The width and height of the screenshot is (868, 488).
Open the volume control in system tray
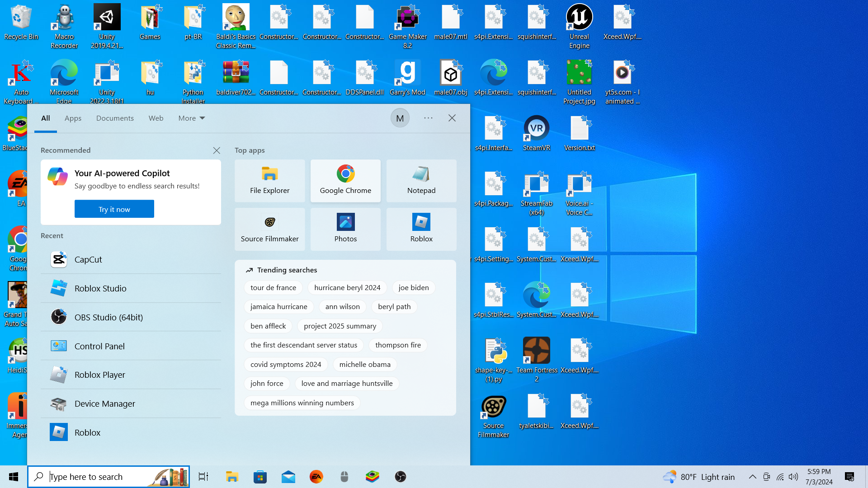pos(793,477)
